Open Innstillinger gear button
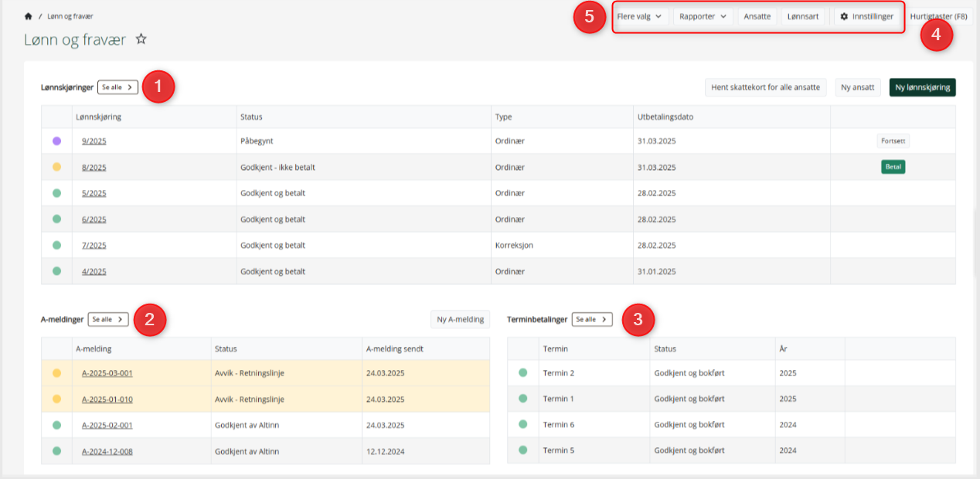The height and width of the screenshot is (479, 980). point(867,16)
